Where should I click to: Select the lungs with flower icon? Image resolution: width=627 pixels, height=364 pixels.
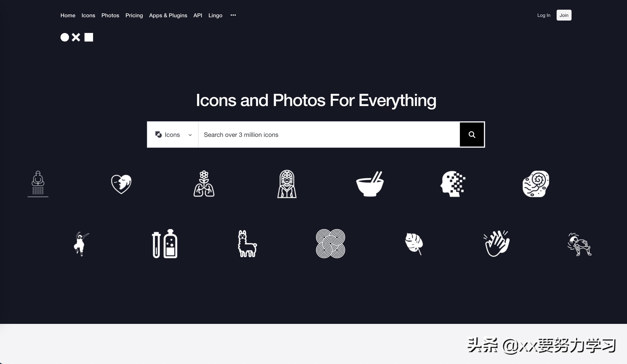pos(204,184)
